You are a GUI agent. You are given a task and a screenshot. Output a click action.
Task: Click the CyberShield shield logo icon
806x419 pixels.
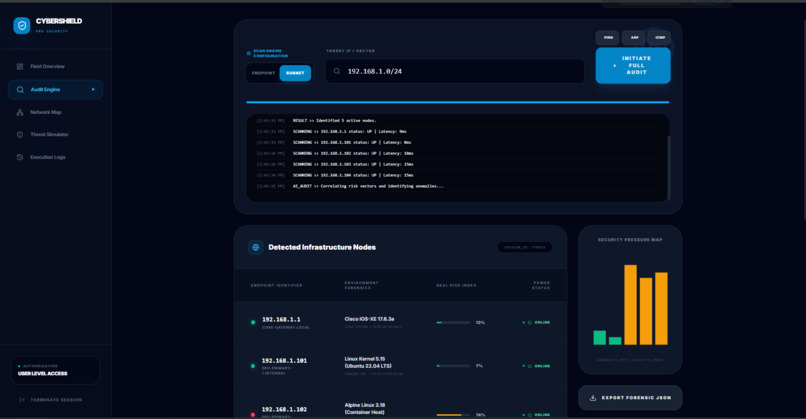pos(22,25)
